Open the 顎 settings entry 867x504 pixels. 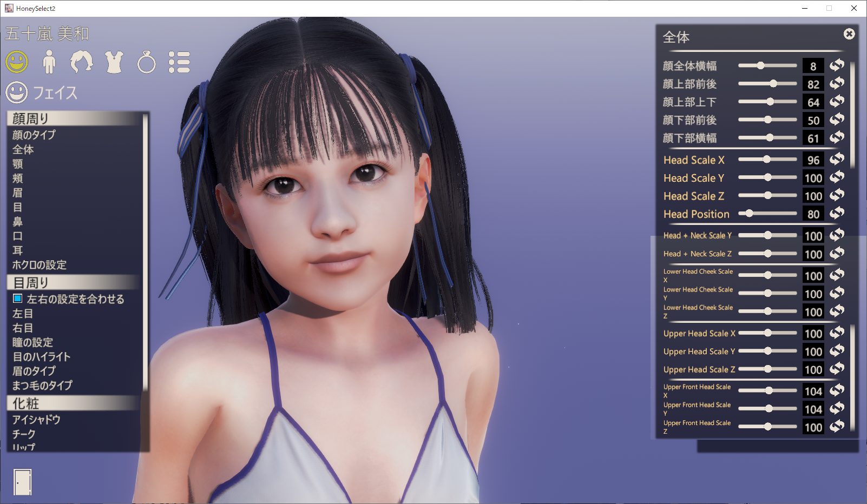(x=18, y=164)
